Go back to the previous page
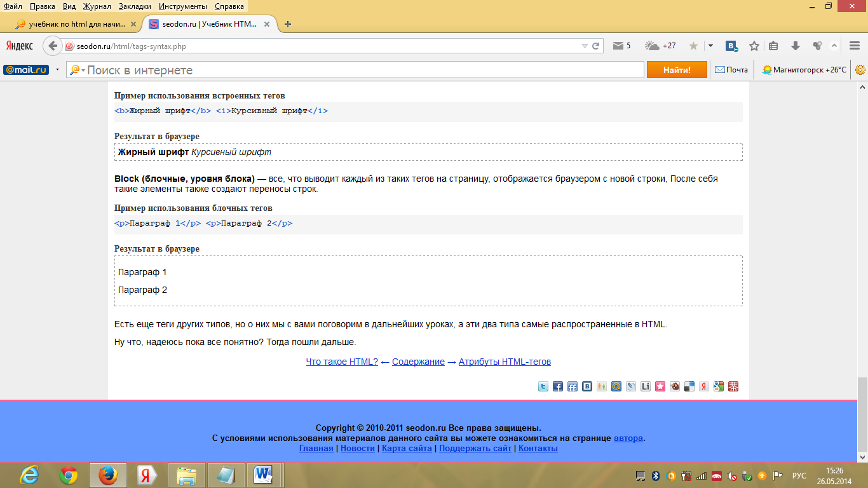This screenshot has width=868, height=488. coord(53,46)
